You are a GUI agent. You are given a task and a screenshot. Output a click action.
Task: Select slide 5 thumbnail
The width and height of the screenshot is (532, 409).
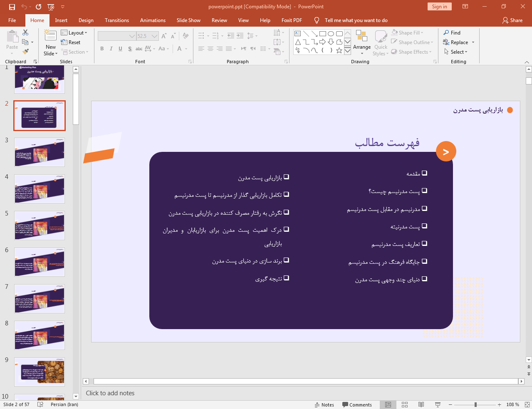click(x=40, y=225)
